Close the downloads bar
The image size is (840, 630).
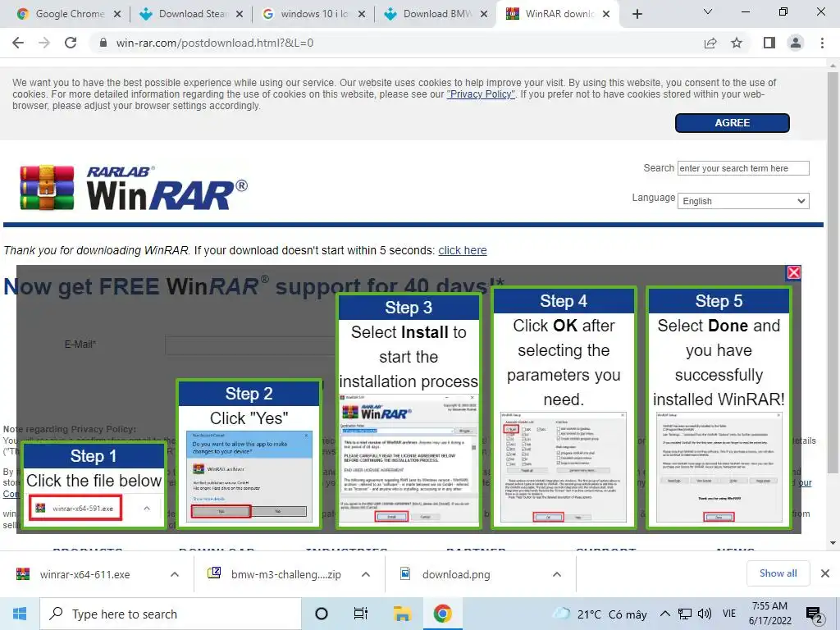[x=825, y=573]
